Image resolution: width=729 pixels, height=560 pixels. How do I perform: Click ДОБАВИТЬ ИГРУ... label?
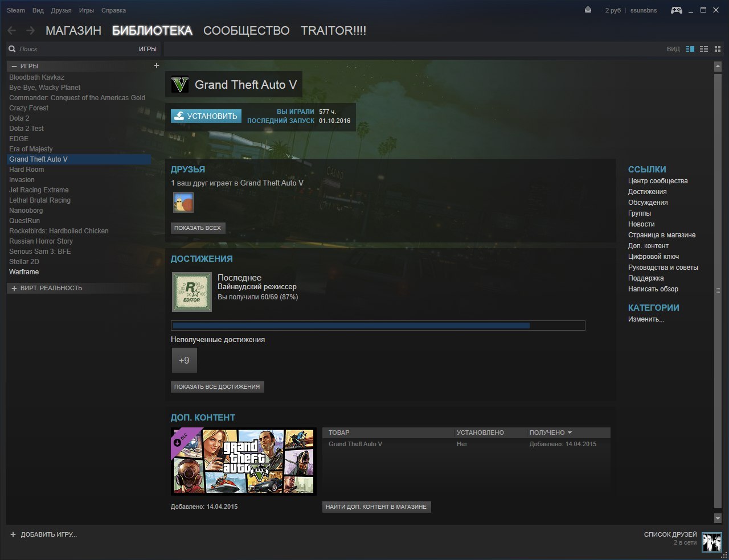click(49, 534)
